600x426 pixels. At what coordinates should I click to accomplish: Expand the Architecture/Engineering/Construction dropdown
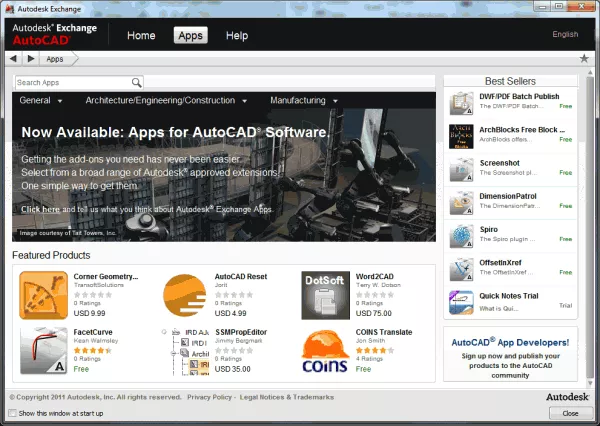pyautogui.click(x=166, y=101)
